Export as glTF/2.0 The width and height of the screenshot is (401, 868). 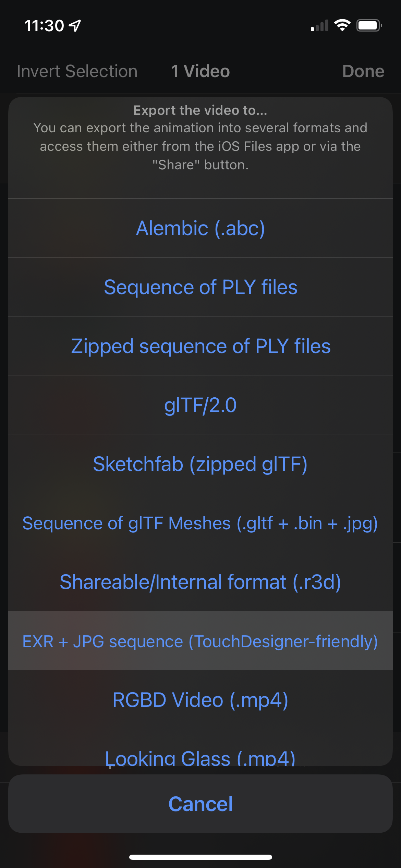pos(200,405)
